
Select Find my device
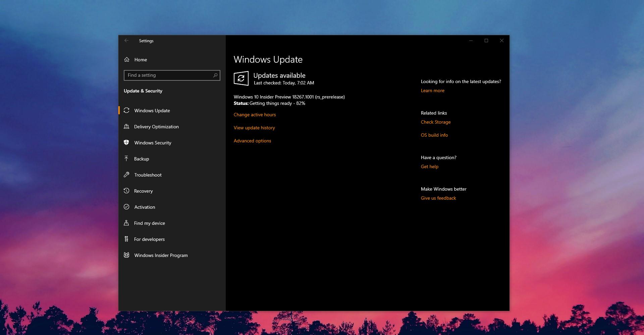pos(172,223)
